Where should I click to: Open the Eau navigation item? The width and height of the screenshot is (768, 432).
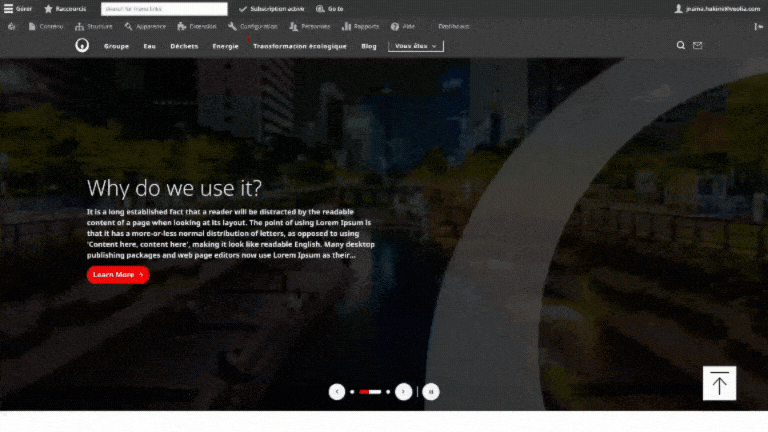[x=149, y=46]
